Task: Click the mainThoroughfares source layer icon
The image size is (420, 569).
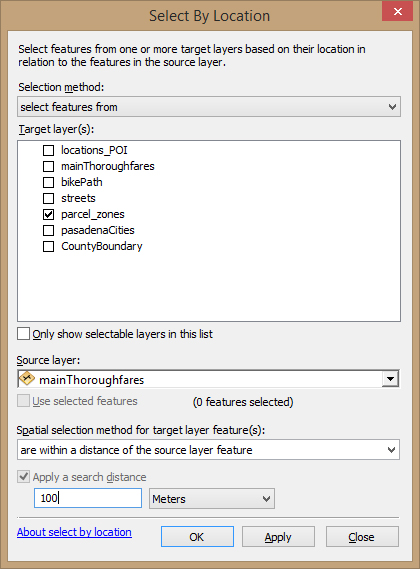Action: (x=26, y=379)
